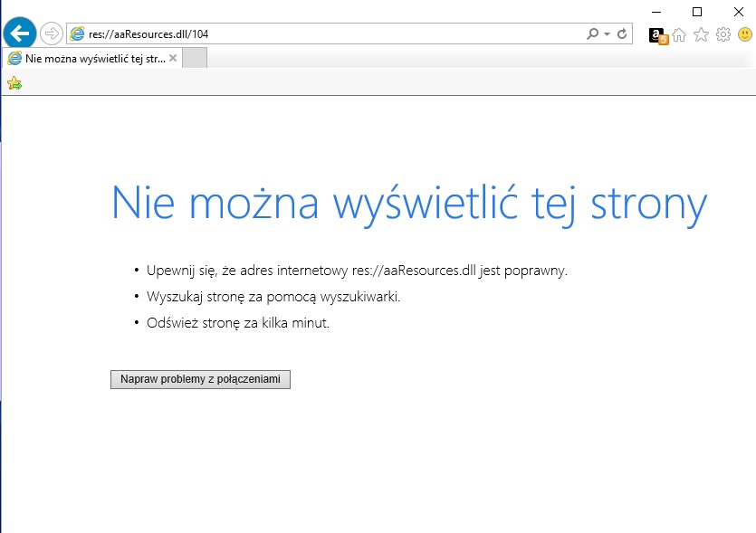
Task: Add page to favorites bar star icon
Action: click(14, 83)
